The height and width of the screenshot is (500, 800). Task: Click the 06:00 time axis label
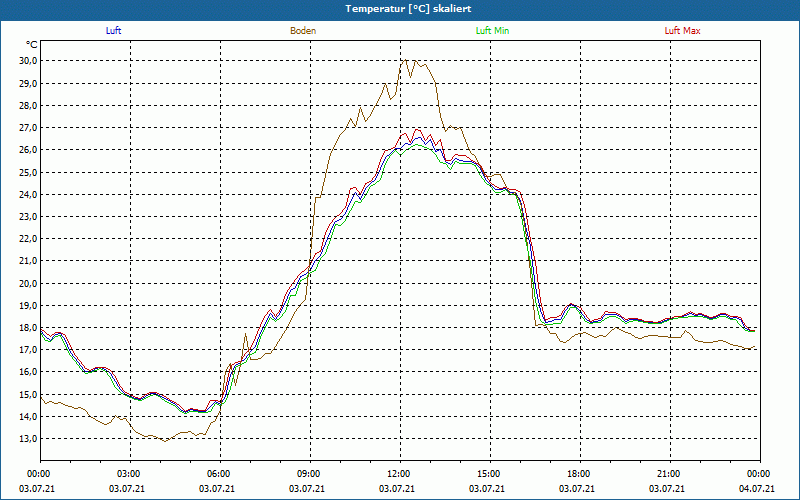point(217,474)
